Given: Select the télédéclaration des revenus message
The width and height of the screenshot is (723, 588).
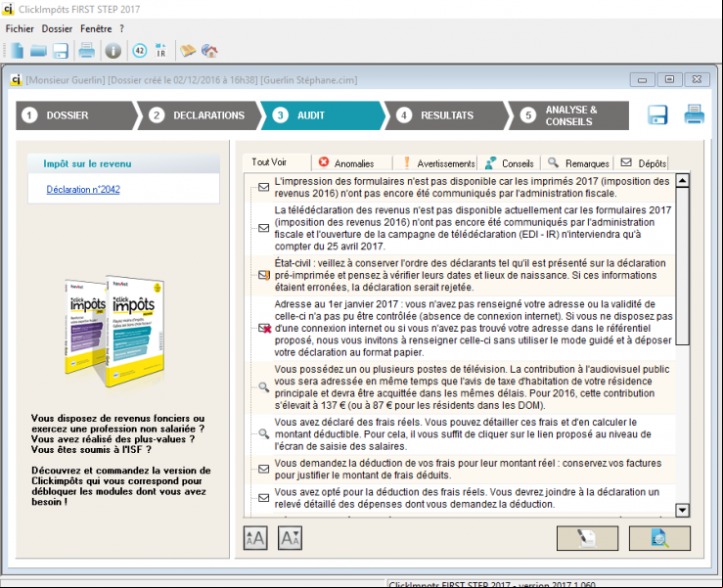Looking at the screenshot, I should click(473, 228).
